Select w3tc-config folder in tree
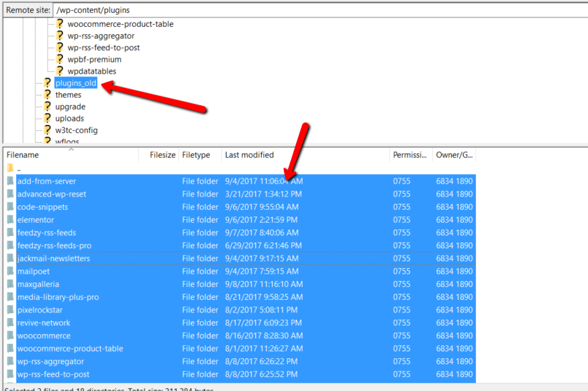 77,130
